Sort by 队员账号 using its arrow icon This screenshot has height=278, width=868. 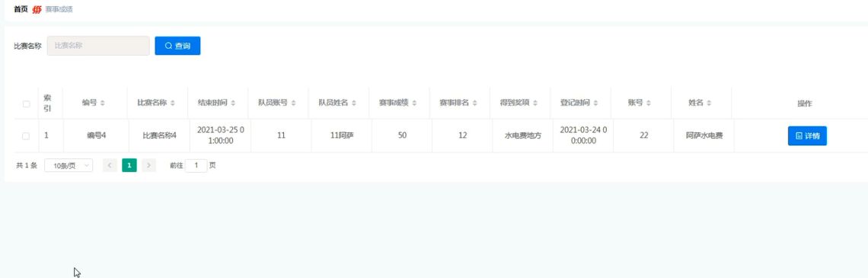point(293,103)
